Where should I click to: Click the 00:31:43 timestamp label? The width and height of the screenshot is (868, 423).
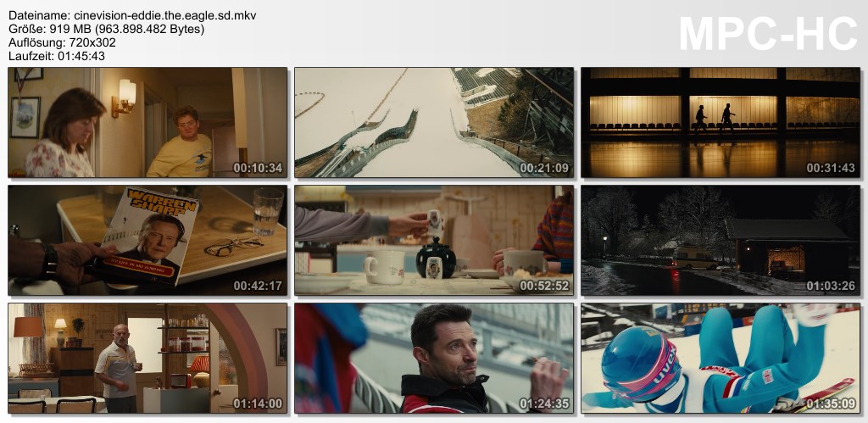[x=831, y=168]
